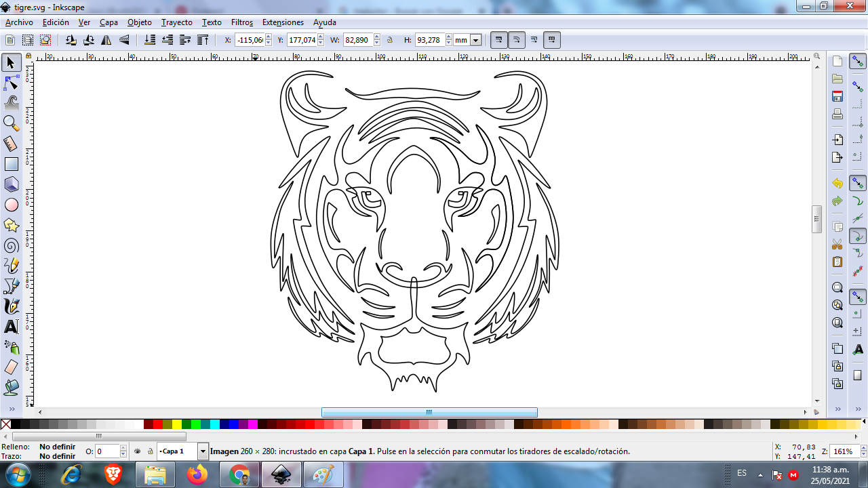Screen dimensions: 868x488
Task: Increase the X coordinate stepper
Action: click(269, 37)
